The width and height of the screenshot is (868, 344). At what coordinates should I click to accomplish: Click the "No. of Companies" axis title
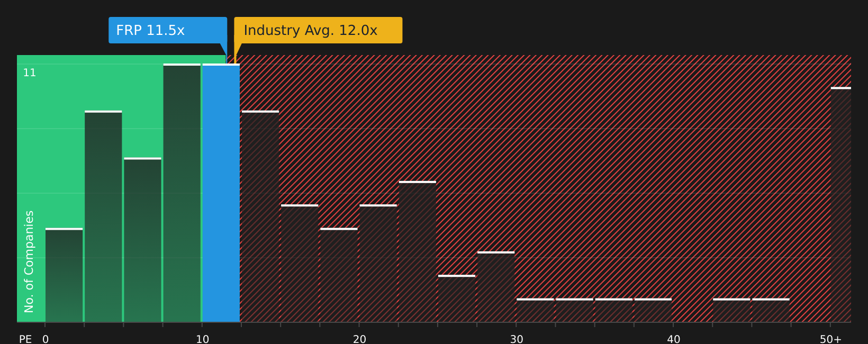tap(29, 261)
